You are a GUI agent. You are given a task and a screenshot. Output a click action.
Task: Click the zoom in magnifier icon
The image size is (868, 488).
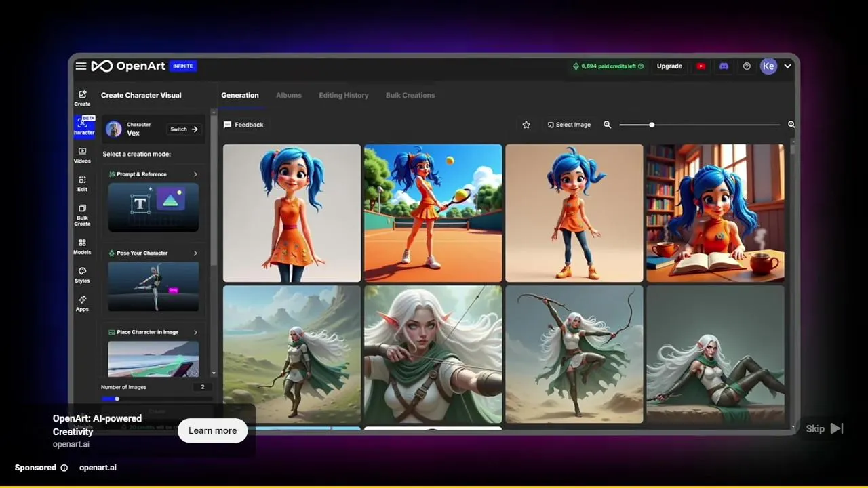point(791,125)
